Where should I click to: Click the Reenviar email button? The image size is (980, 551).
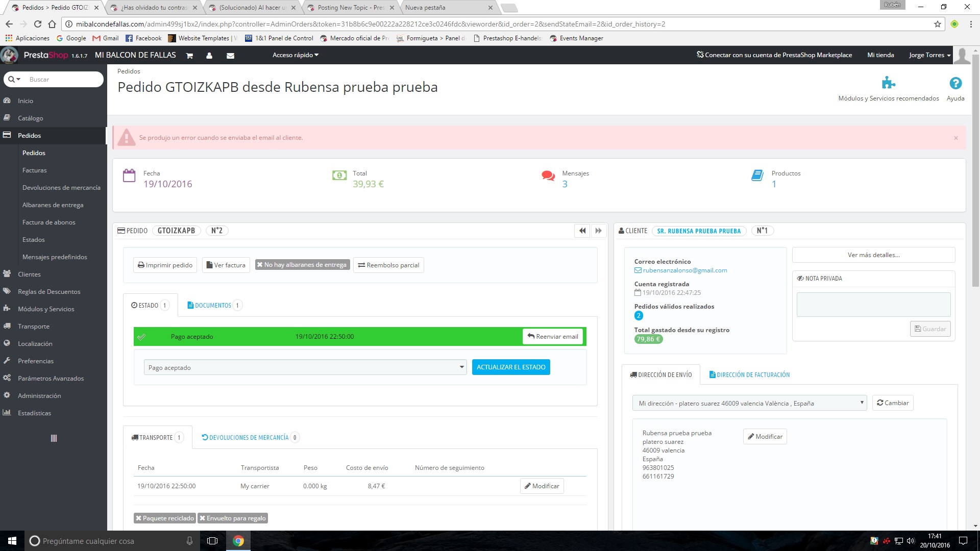[553, 337]
